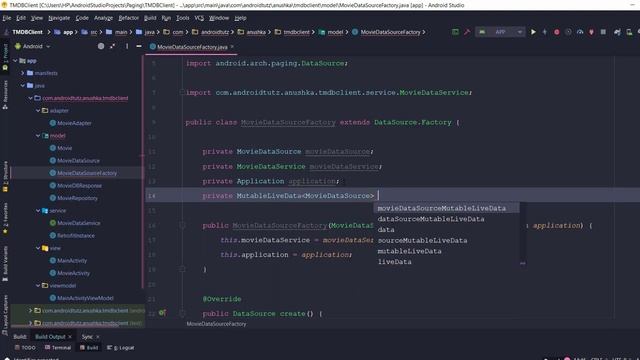This screenshot has height=360, width=640.
Task: Click the Collapse All icon in Project panel
Action: (x=112, y=46)
